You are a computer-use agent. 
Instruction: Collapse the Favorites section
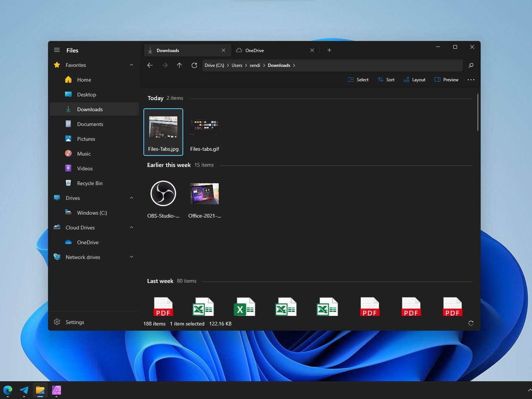pyautogui.click(x=132, y=65)
